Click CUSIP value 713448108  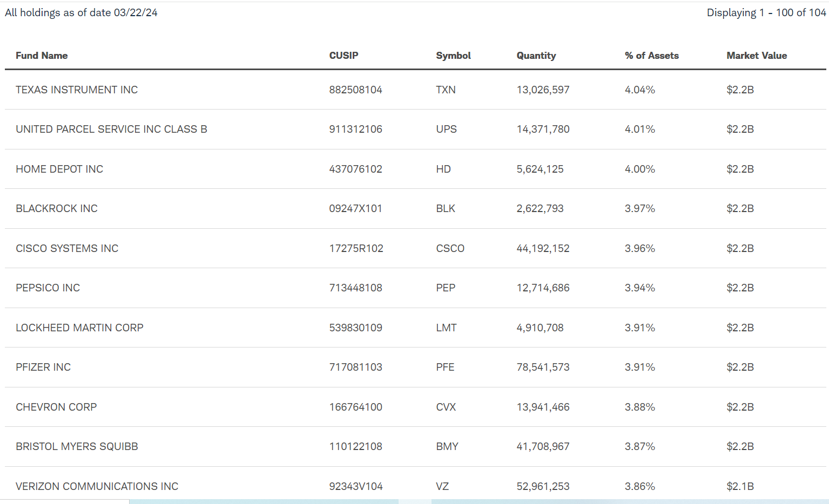tap(355, 288)
